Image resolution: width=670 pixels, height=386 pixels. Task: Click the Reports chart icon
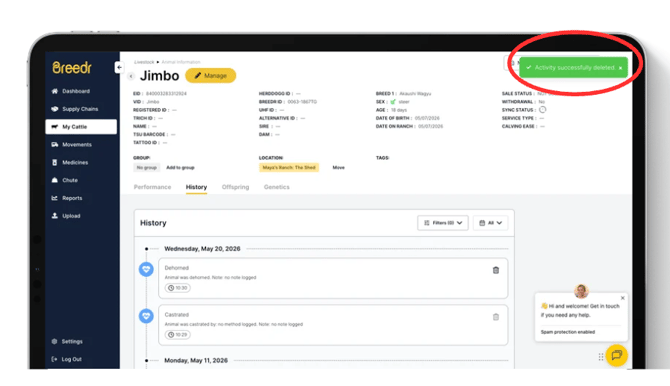(x=55, y=198)
